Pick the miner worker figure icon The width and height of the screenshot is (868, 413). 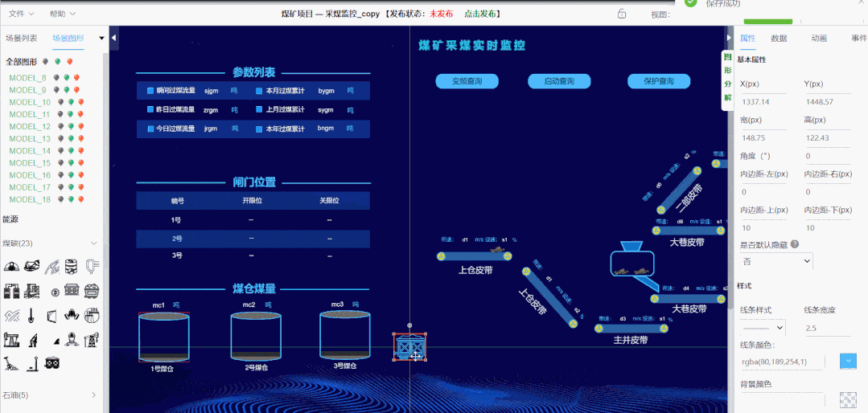point(72,339)
